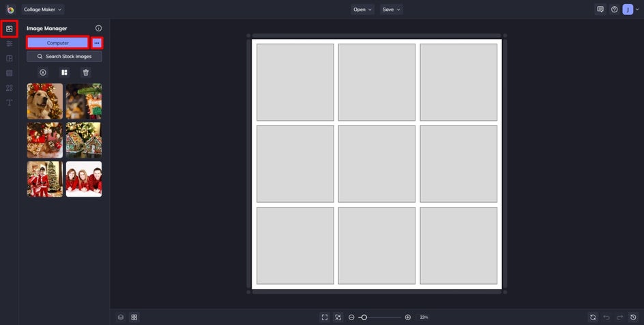
Task: Show Image Manager info icon
Action: pos(98,29)
